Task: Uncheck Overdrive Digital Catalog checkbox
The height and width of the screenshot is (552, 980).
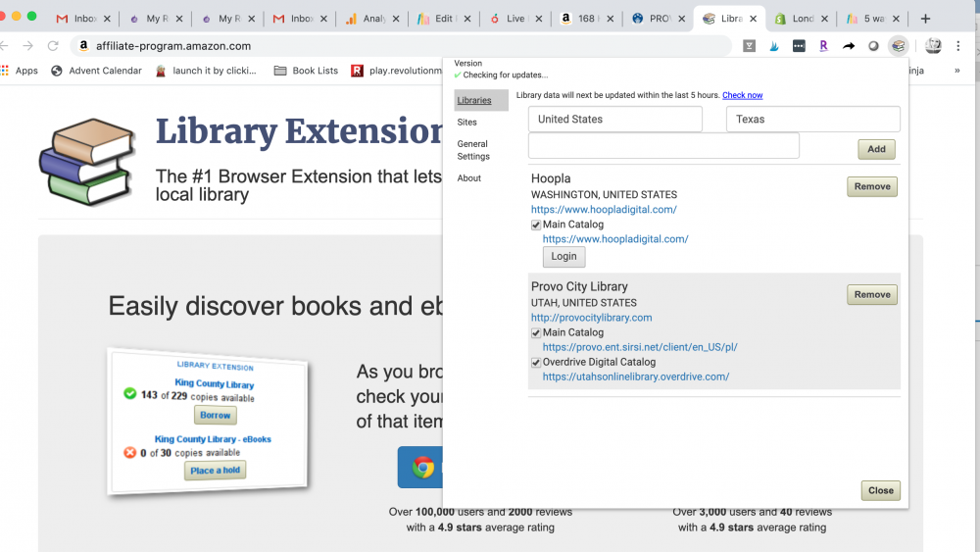Action: pos(536,363)
